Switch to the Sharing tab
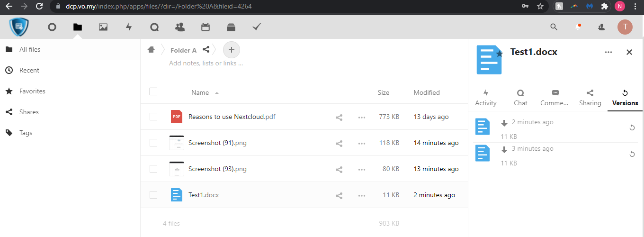Image resolution: width=644 pixels, height=237 pixels. point(590,98)
